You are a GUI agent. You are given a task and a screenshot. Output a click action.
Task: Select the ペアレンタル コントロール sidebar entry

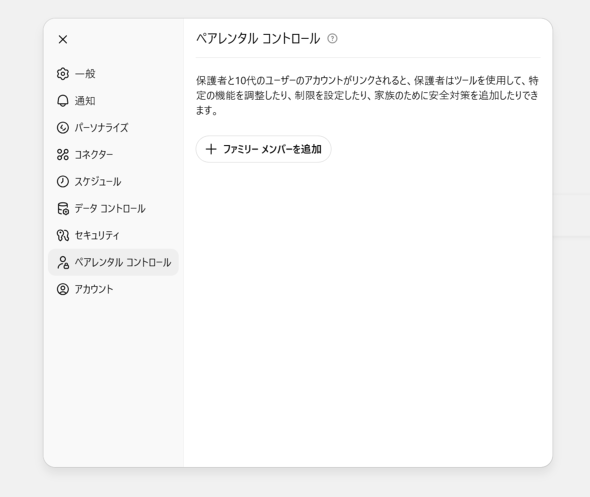pyautogui.click(x=113, y=262)
